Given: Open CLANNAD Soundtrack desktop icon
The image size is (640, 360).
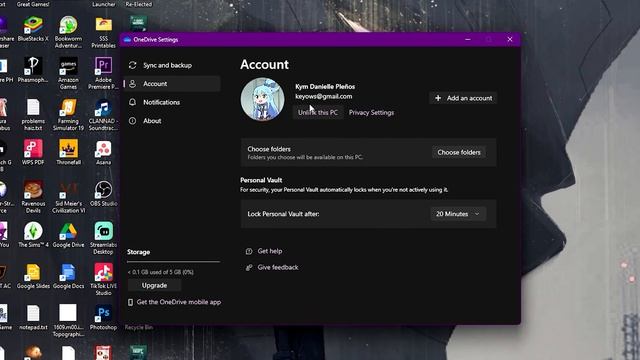Looking at the screenshot, I should [104, 115].
